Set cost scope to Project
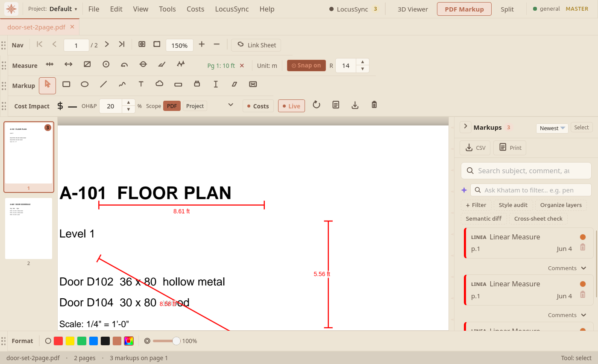The height and width of the screenshot is (364, 598). click(x=195, y=106)
